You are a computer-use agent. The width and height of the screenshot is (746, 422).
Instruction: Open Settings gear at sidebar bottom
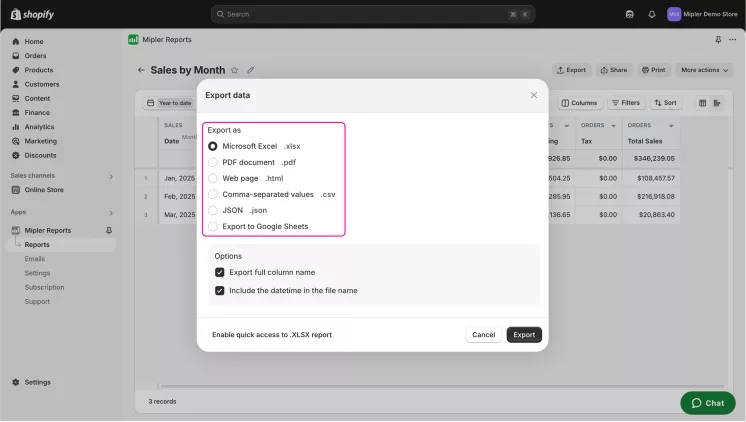16,382
